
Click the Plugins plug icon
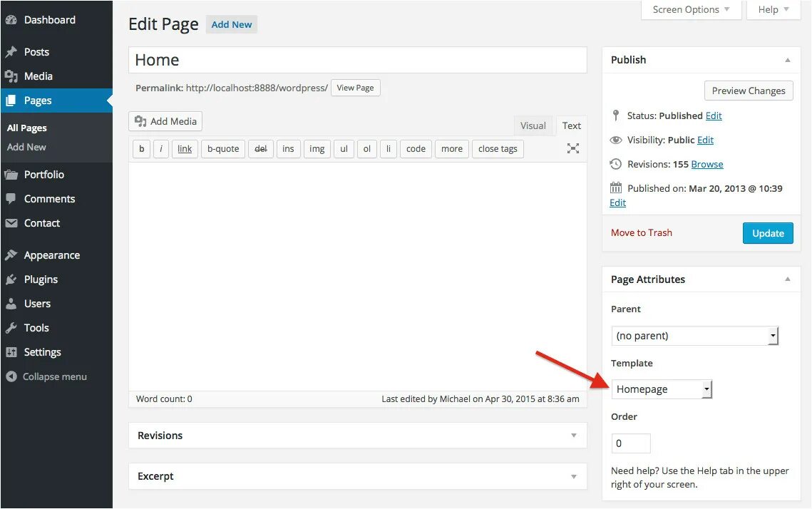pyautogui.click(x=11, y=279)
